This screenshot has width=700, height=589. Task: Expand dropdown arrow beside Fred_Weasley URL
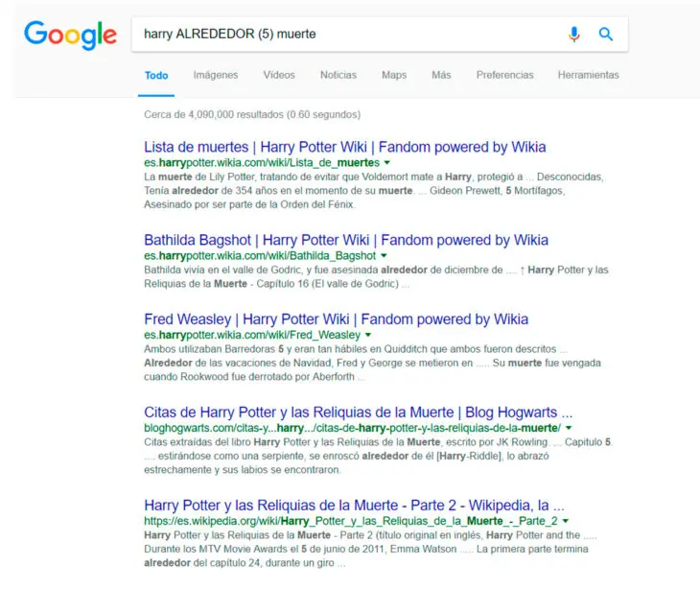(x=368, y=335)
